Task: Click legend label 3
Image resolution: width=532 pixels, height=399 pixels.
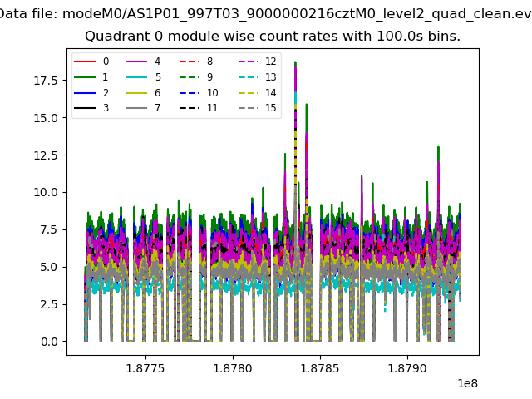Action: [x=106, y=108]
